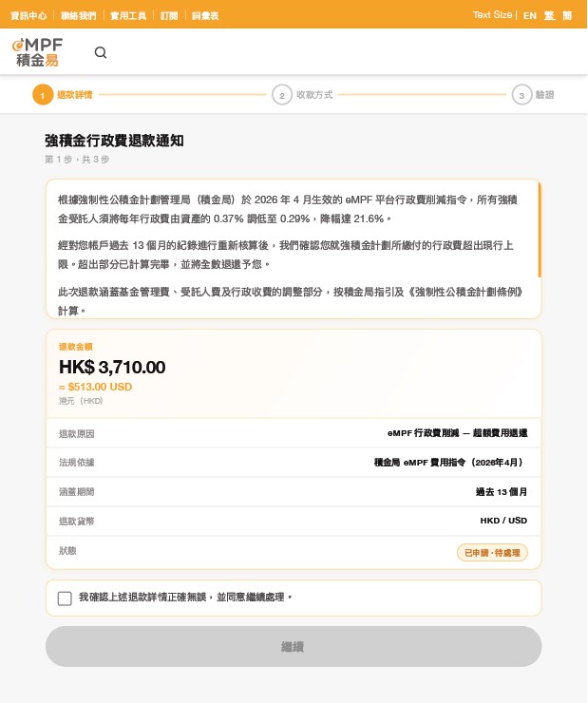Click the value eMPF 行政費削減 — 超額費用退還
The width and height of the screenshot is (588, 703).
tap(458, 433)
